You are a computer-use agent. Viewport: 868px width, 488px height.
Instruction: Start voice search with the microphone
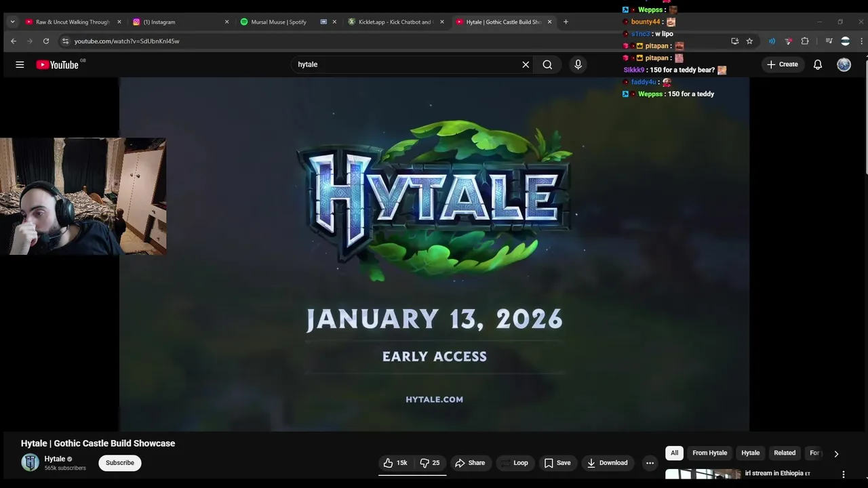click(x=578, y=64)
